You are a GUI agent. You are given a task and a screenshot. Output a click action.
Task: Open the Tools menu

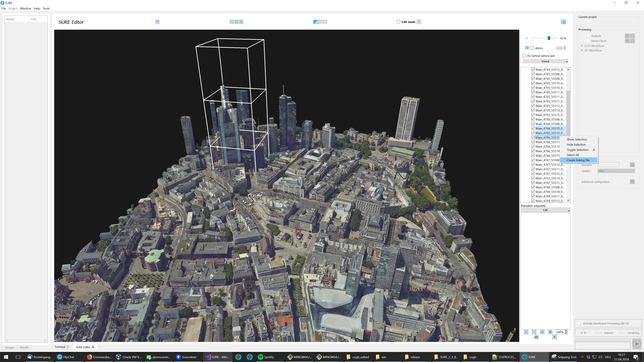pos(46,9)
